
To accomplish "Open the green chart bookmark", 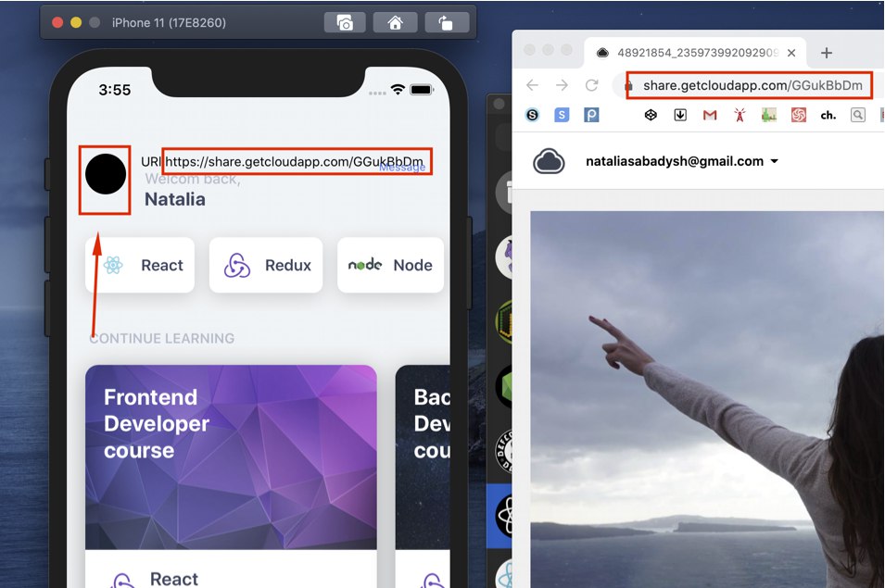I will point(769,115).
